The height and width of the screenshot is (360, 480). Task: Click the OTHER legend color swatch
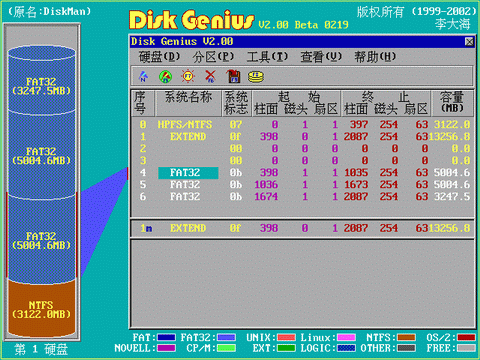coord(406,348)
